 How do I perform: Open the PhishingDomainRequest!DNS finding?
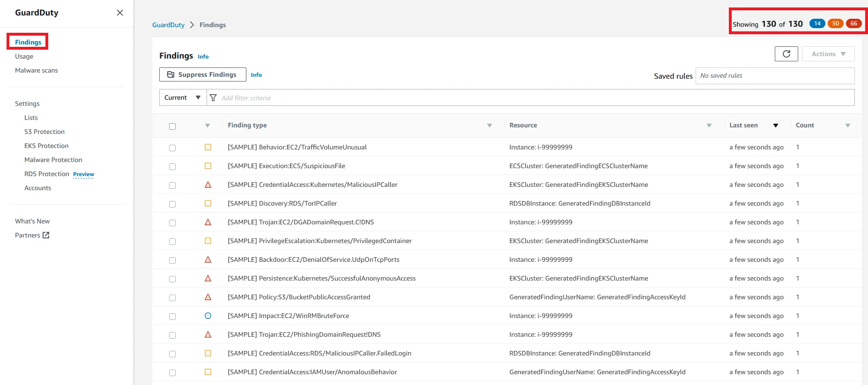tap(304, 334)
